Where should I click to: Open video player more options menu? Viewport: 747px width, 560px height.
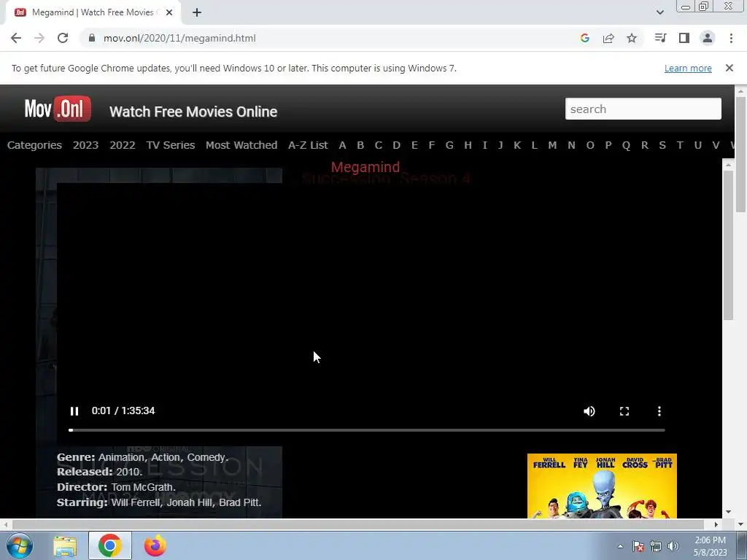pos(659,411)
